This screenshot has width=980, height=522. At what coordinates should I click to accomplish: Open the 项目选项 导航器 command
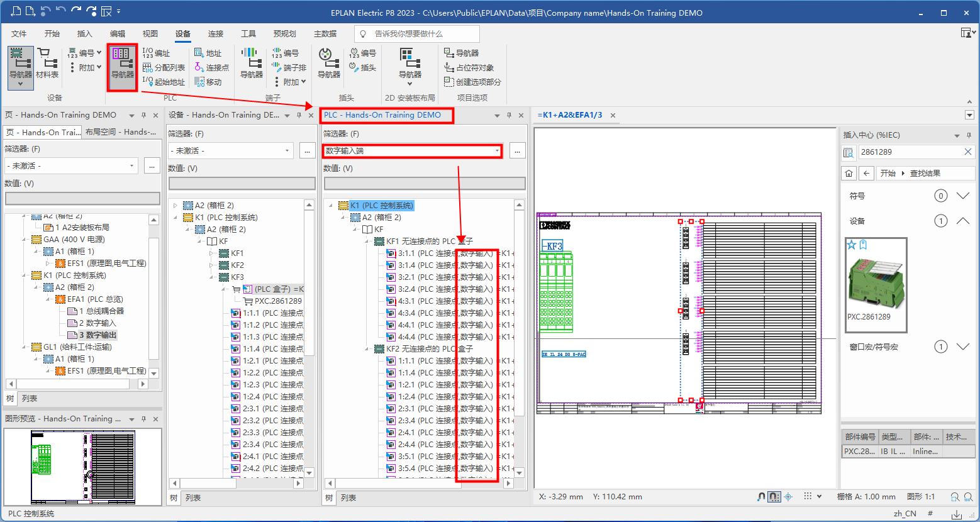pyautogui.click(x=462, y=53)
